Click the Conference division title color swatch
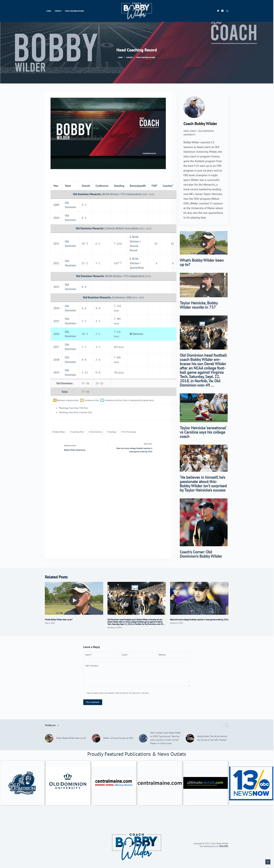 click(x=102, y=400)
